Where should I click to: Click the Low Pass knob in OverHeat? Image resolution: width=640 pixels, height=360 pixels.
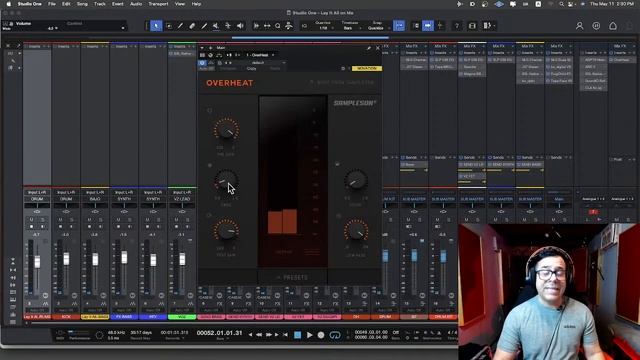(x=356, y=230)
